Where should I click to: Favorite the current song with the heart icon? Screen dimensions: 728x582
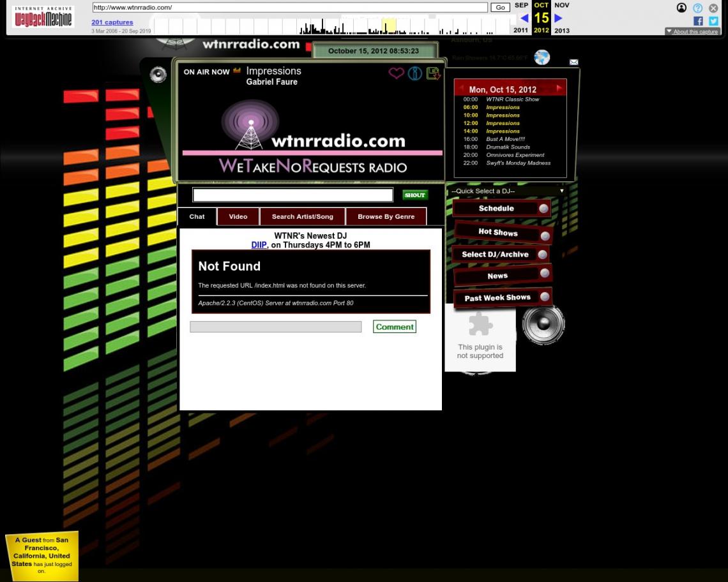396,73
